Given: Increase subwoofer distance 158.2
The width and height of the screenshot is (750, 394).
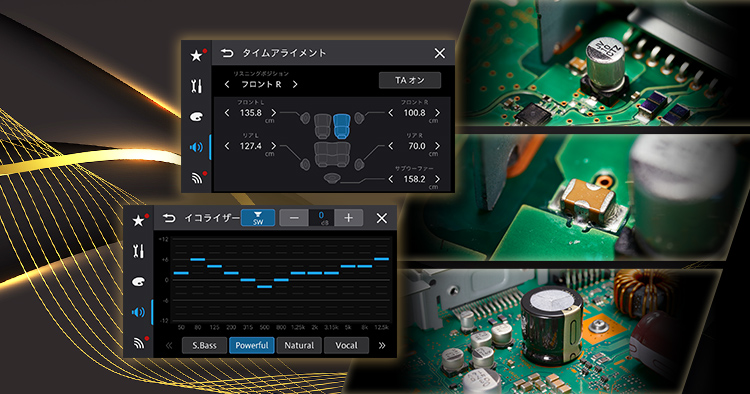Looking at the screenshot, I should (x=437, y=179).
